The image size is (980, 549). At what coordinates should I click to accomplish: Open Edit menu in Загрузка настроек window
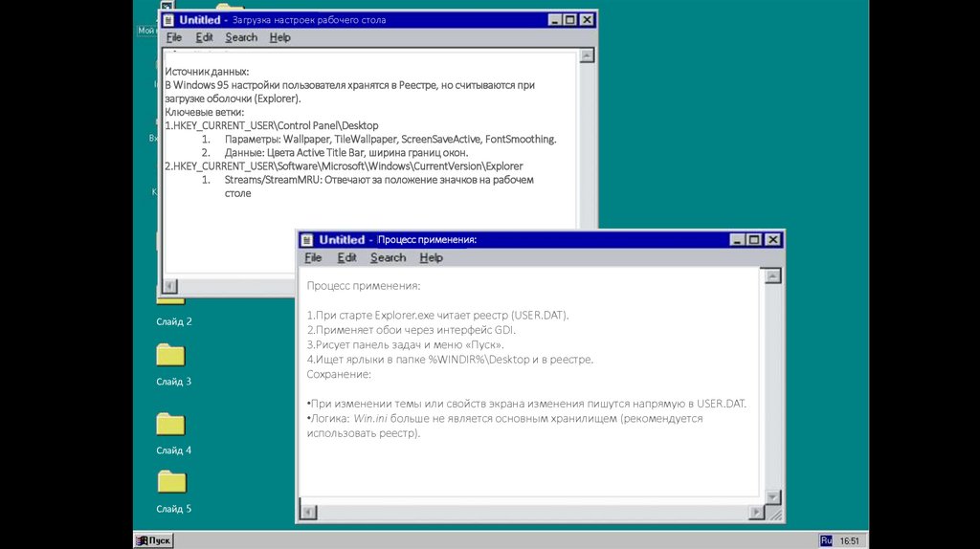coord(205,37)
